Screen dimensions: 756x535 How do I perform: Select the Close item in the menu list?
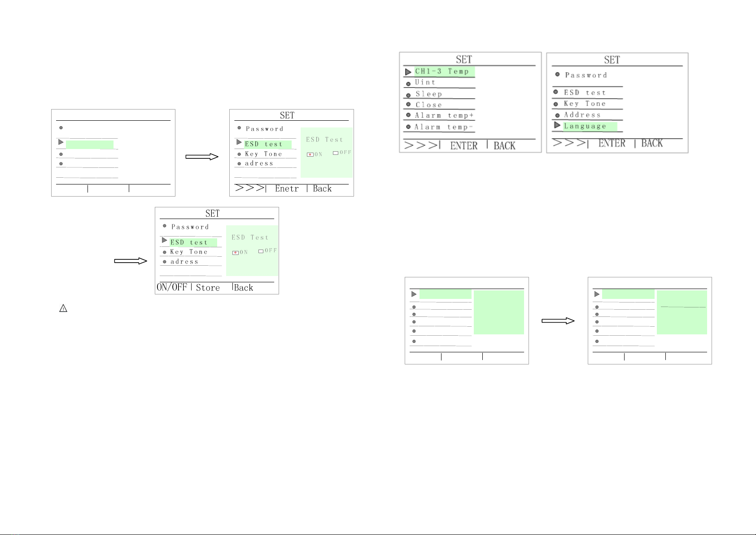coord(428,105)
